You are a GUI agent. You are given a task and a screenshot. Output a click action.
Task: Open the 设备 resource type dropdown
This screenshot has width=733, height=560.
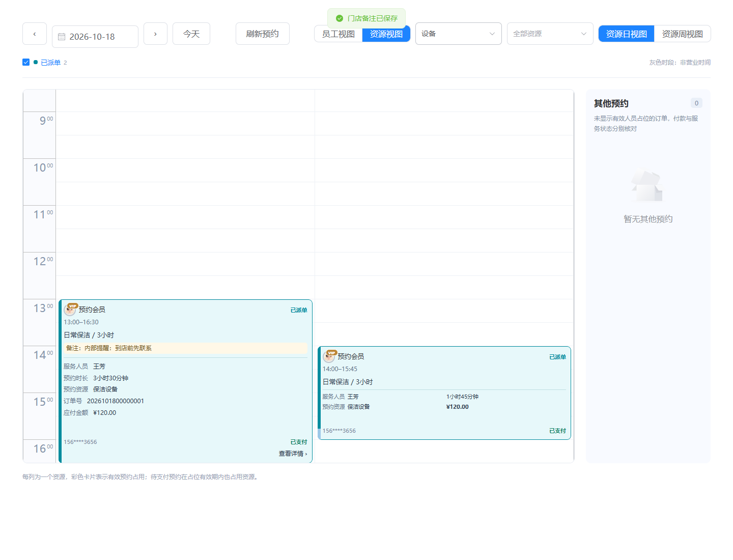pyautogui.click(x=459, y=34)
